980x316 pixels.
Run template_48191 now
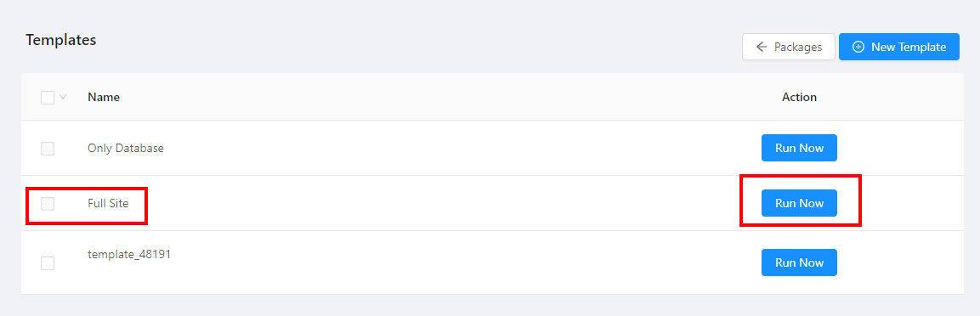pos(799,262)
